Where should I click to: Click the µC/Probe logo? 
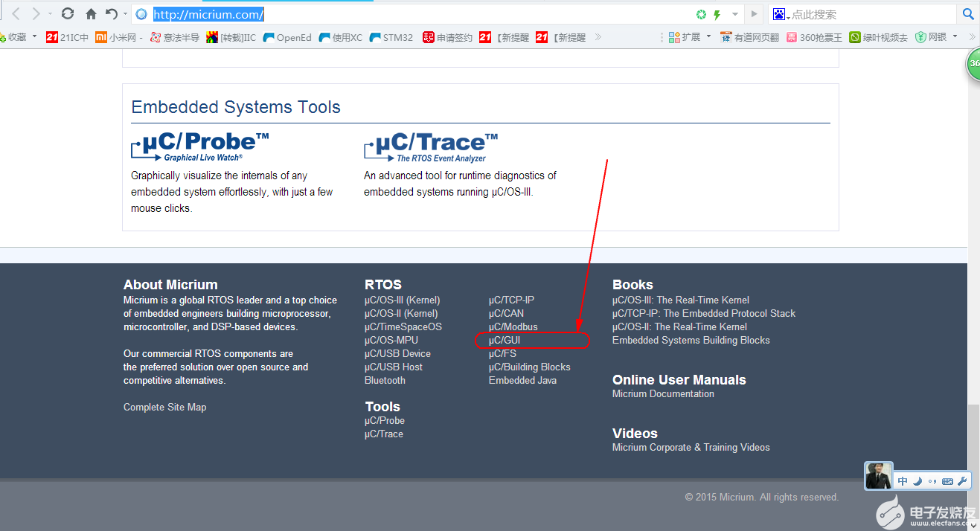[200, 147]
